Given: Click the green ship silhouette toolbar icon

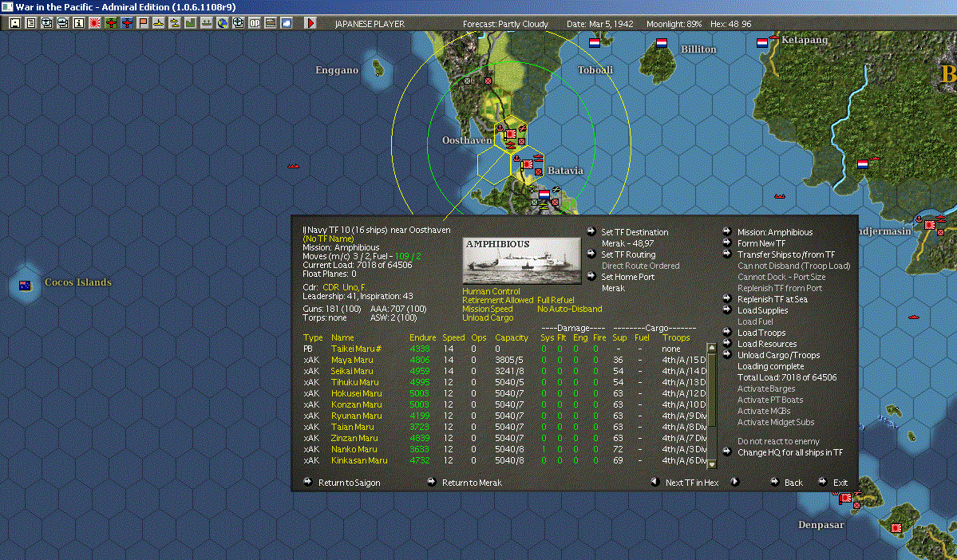Looking at the screenshot, I should coord(206,23).
